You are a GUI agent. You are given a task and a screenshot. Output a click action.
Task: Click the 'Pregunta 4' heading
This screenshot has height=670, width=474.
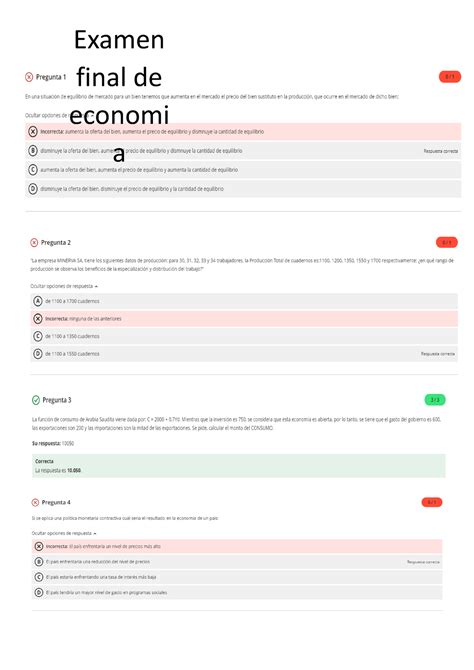[56, 502]
